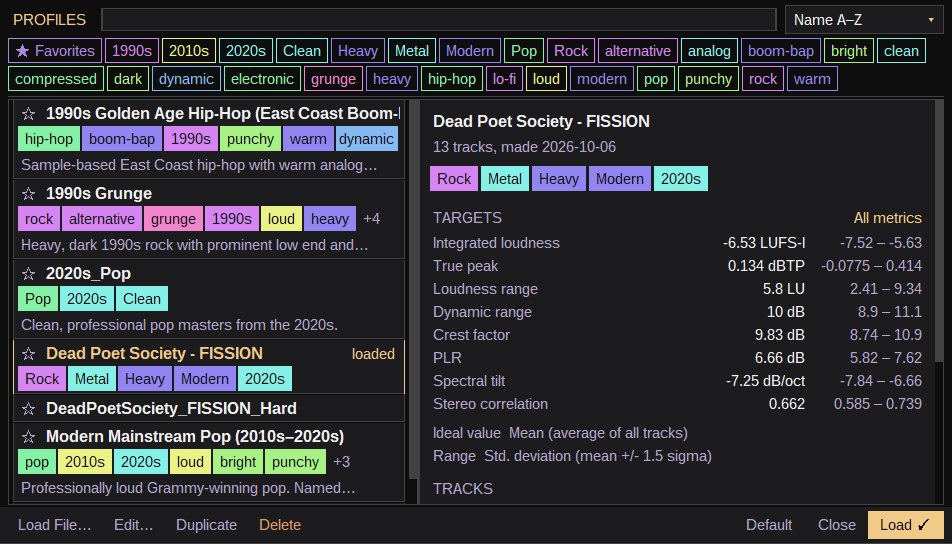Viewport: 952px width, 544px height.
Task: Toggle the capitalized Modern filter tag
Action: tap(470, 51)
